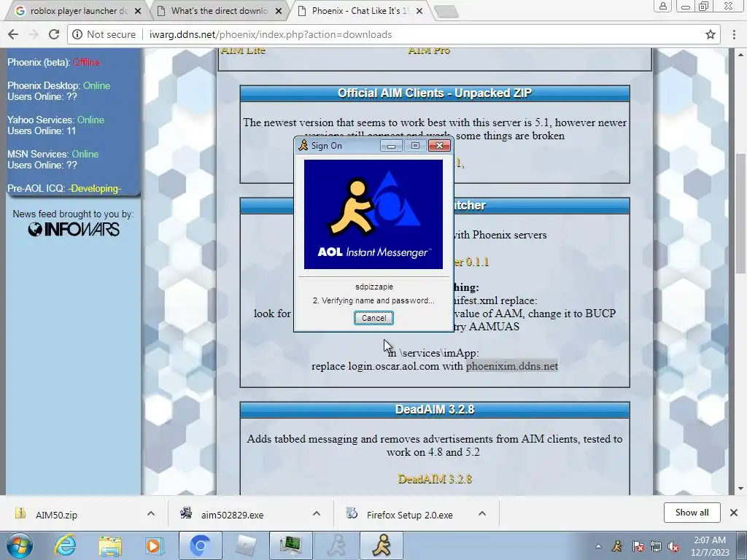Expand options for Firefox Setup 2.0.exe

(x=481, y=513)
